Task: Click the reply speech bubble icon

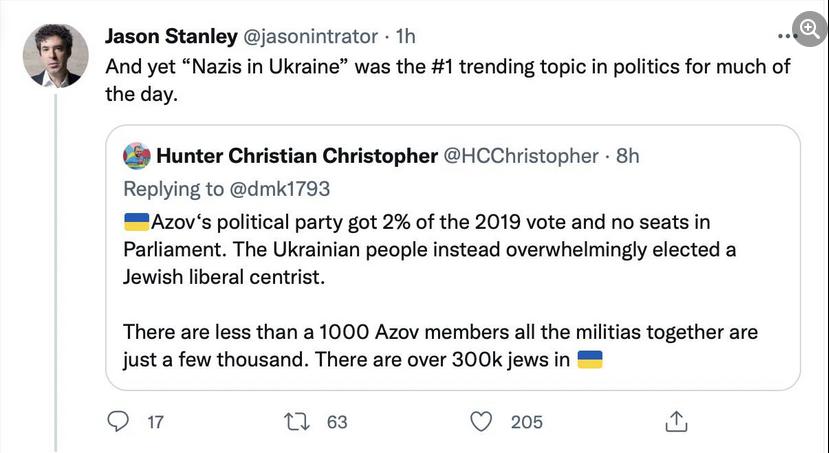Action: coord(118,421)
